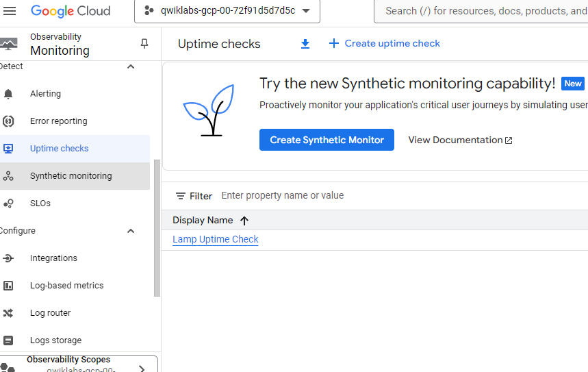Open Logs storage page
Screen dimensions: 588x372
[56, 340]
